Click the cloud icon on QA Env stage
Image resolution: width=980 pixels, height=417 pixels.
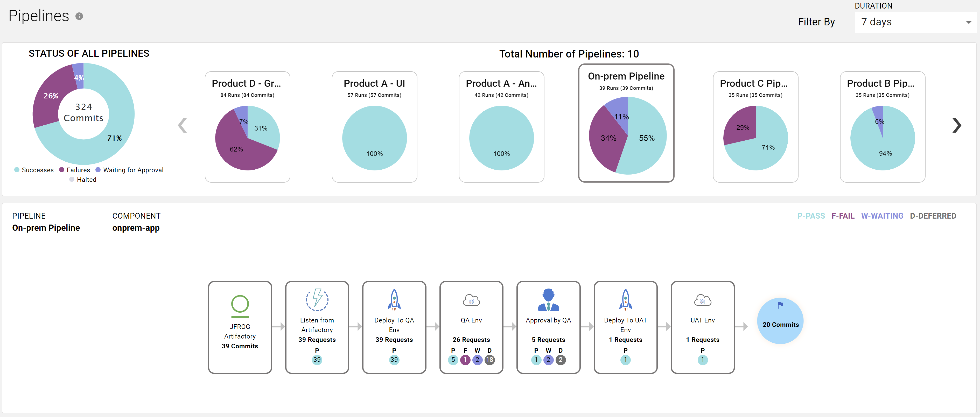[x=471, y=300]
